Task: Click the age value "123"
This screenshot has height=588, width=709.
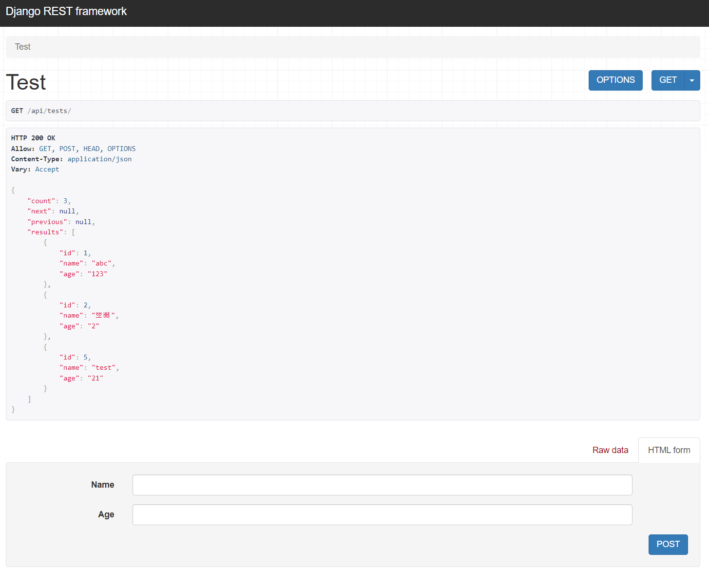Action: [x=97, y=274]
